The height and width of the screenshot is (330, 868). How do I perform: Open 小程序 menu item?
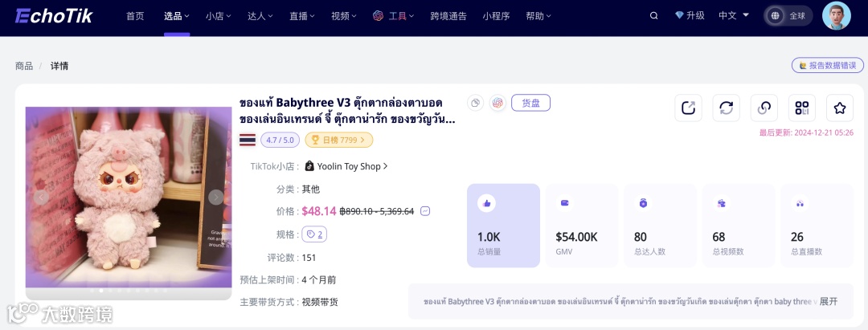tap(496, 17)
